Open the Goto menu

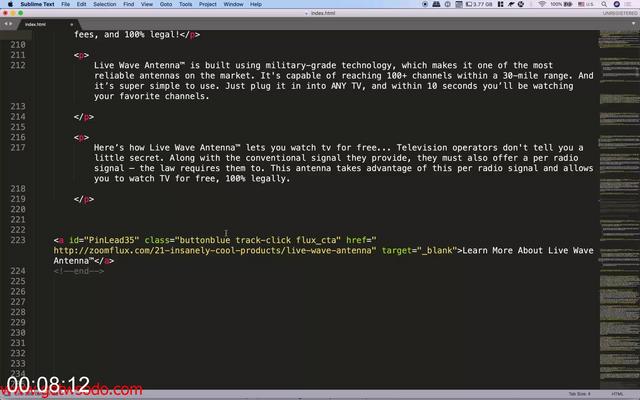[166, 4]
